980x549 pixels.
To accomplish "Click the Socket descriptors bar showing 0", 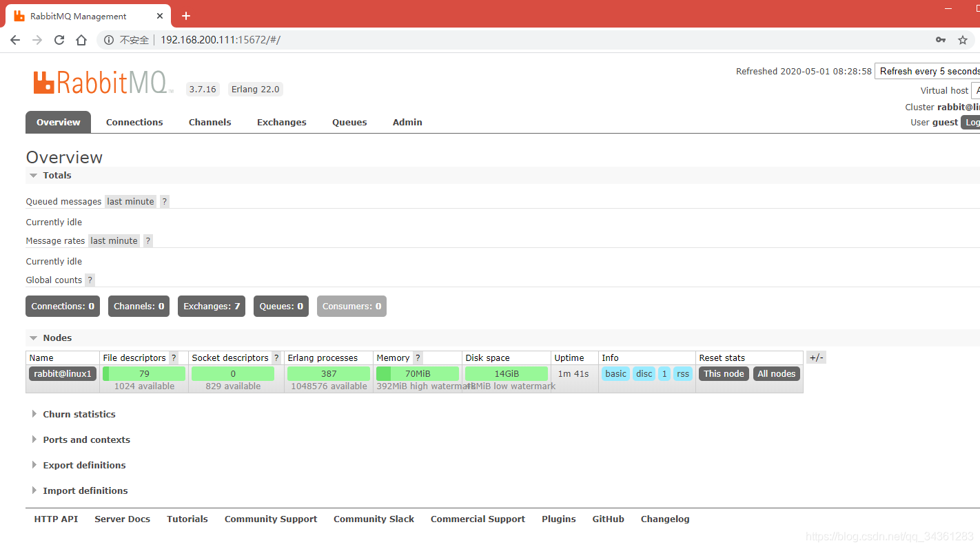I will pos(233,374).
